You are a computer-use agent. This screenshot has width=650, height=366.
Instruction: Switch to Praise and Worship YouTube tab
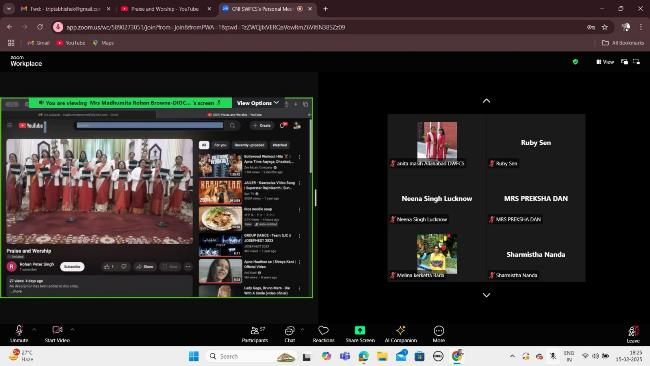click(x=165, y=9)
